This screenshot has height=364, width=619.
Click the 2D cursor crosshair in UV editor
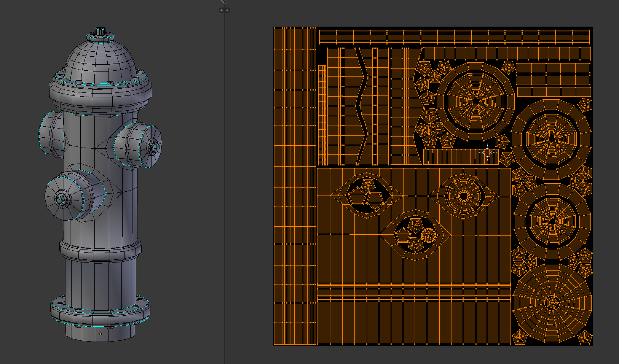click(x=488, y=153)
